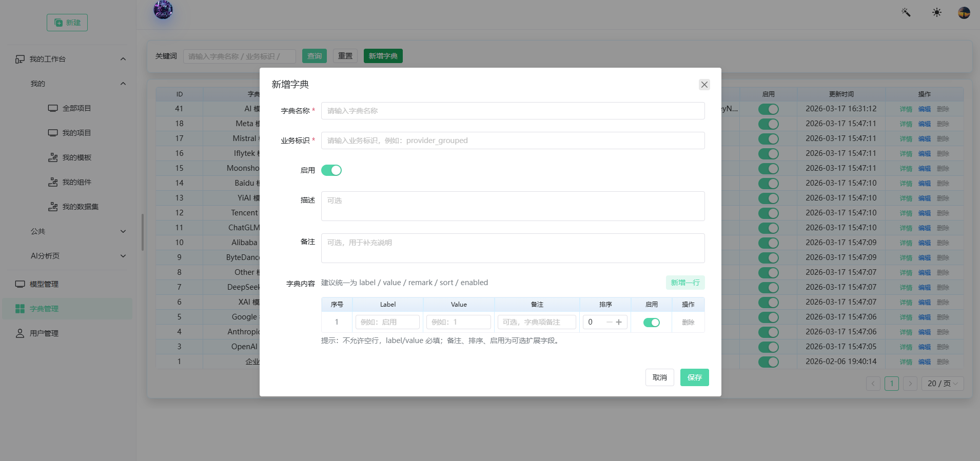Click the 我的工作台 sidebar icon
This screenshot has width=980, height=461.
tap(20, 59)
